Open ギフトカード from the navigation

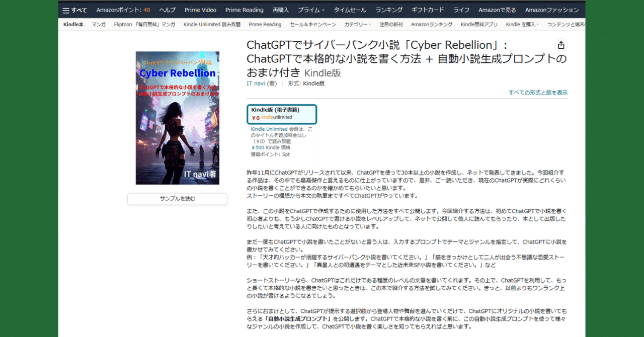(x=427, y=9)
